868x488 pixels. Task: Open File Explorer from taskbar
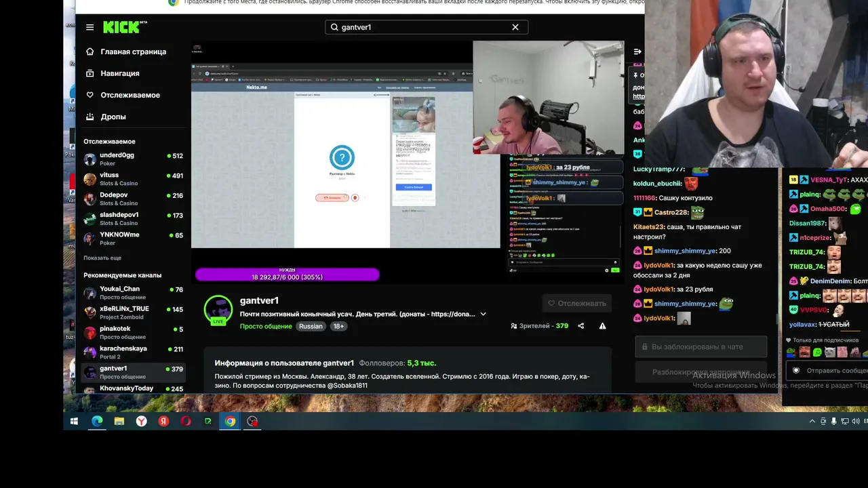[119, 422]
